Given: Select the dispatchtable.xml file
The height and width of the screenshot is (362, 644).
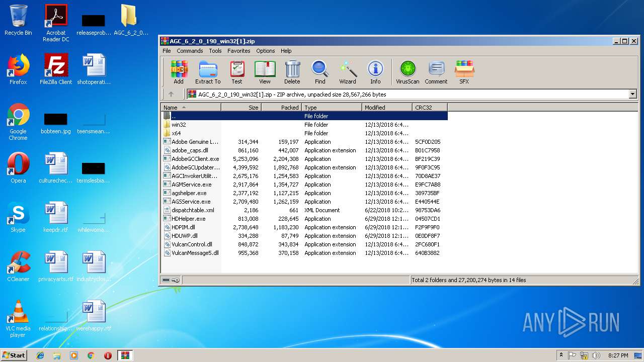Looking at the screenshot, I should [x=193, y=210].
